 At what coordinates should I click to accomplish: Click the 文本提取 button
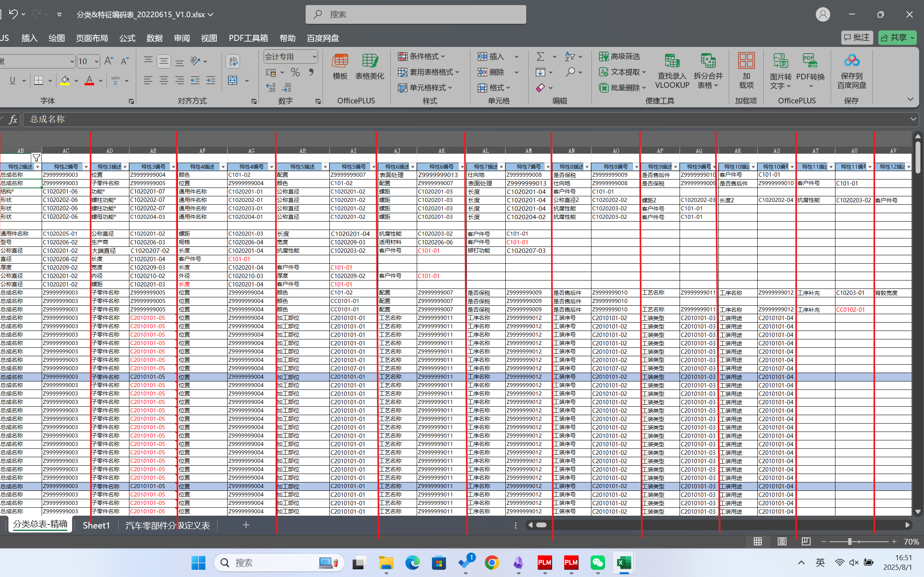622,72
